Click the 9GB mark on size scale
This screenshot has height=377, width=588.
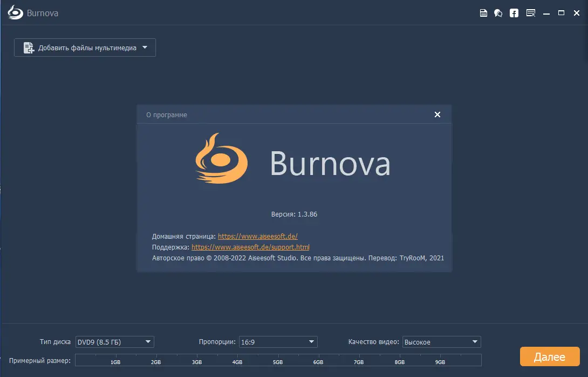tap(440, 362)
